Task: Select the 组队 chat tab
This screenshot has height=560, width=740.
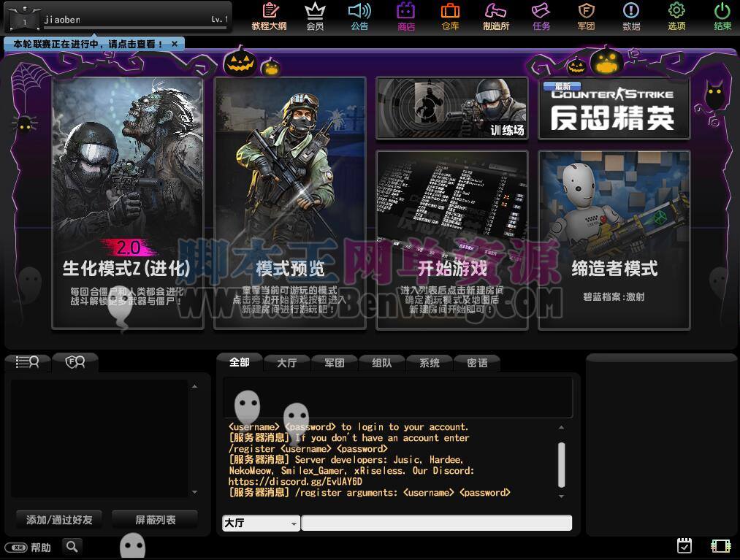Action: 382,363
